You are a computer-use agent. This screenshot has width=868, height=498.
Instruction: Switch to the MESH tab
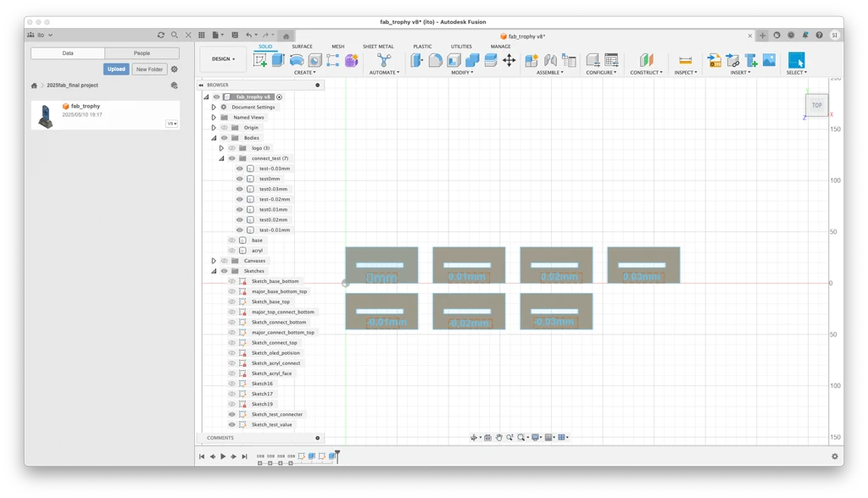(x=337, y=47)
